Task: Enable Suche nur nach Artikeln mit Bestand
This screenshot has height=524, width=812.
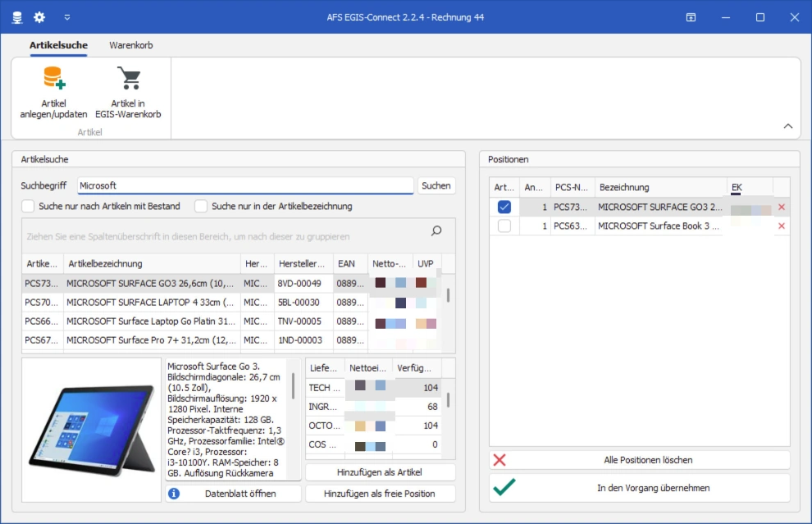Action: (x=28, y=206)
